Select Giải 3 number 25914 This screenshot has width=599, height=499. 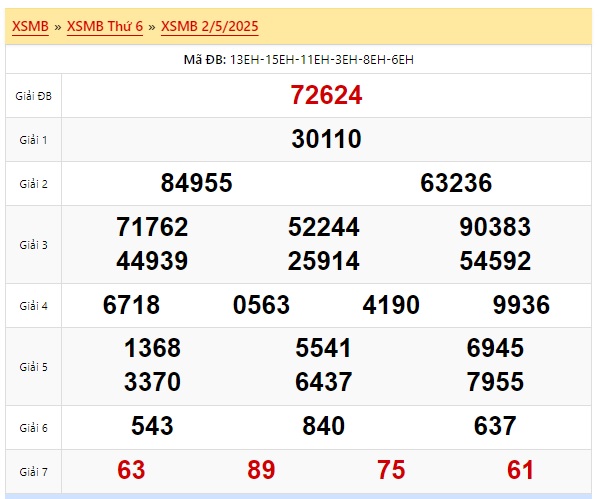(323, 261)
